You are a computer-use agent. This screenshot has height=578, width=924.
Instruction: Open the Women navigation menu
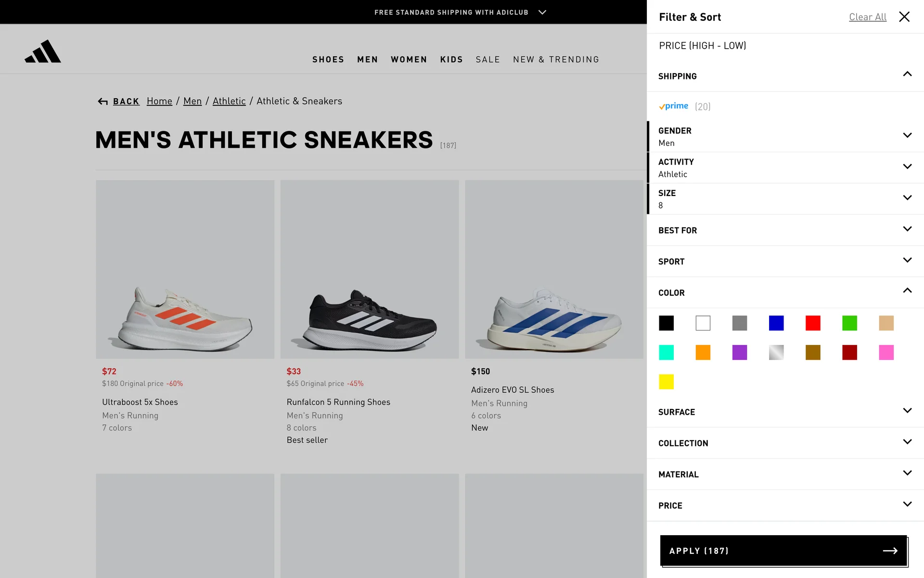[409, 59]
